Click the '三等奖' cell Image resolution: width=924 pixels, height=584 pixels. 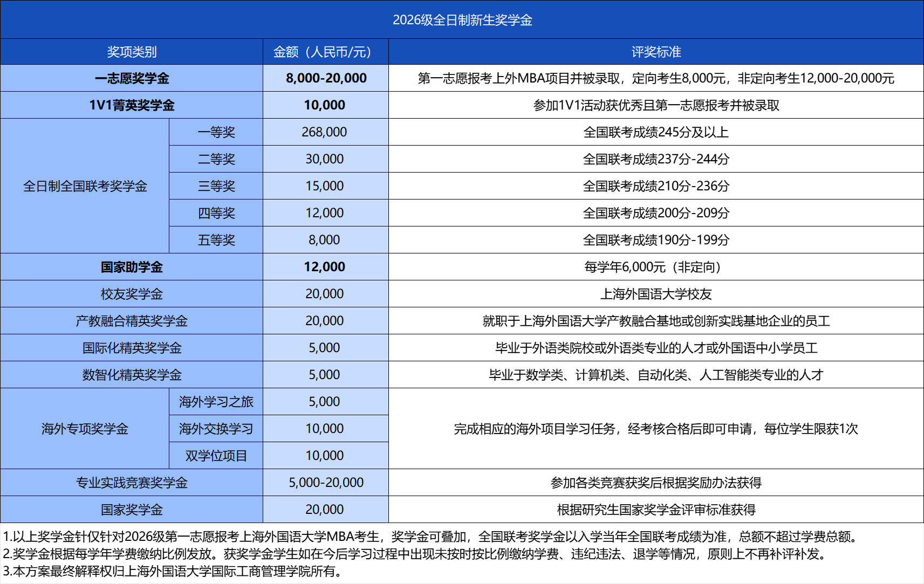coord(216,186)
